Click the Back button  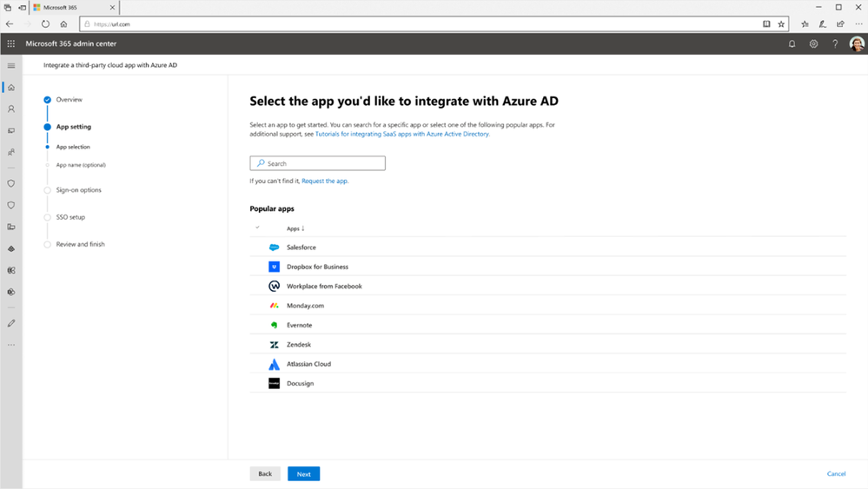coord(265,474)
